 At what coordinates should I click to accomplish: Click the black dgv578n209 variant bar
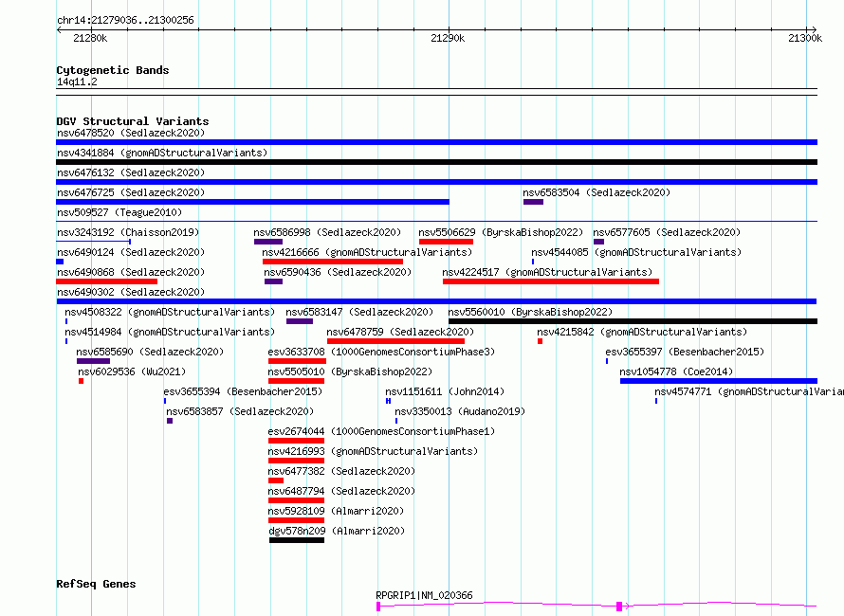click(297, 540)
